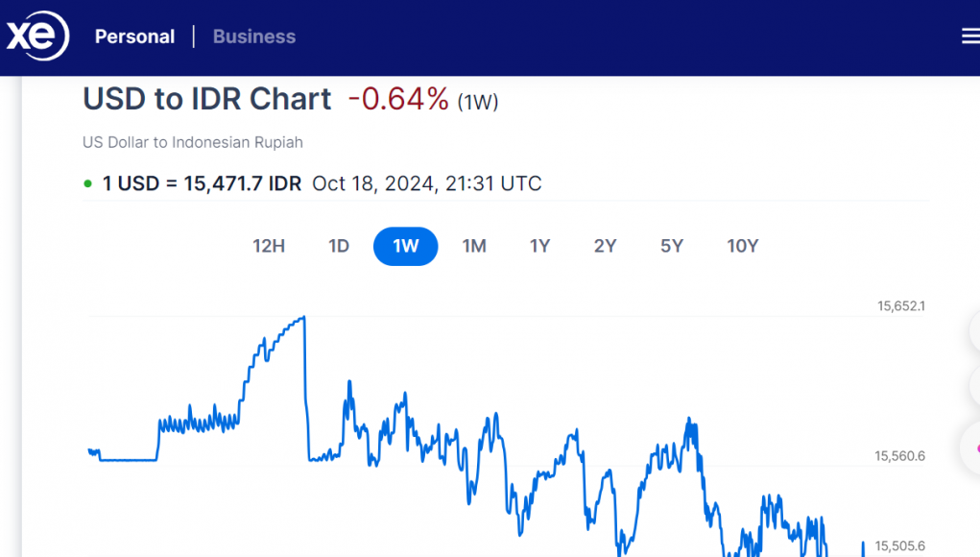
Task: Click the -0.64% weekly change value
Action: pos(398,99)
